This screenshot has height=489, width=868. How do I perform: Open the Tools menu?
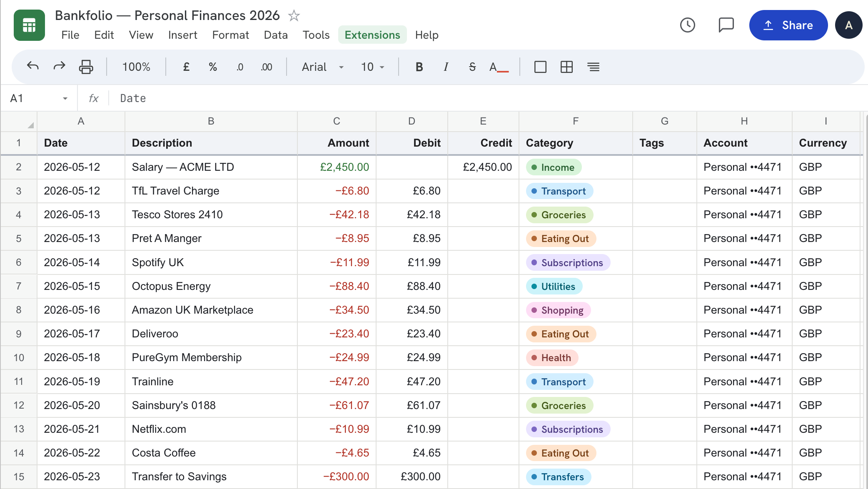coord(316,35)
